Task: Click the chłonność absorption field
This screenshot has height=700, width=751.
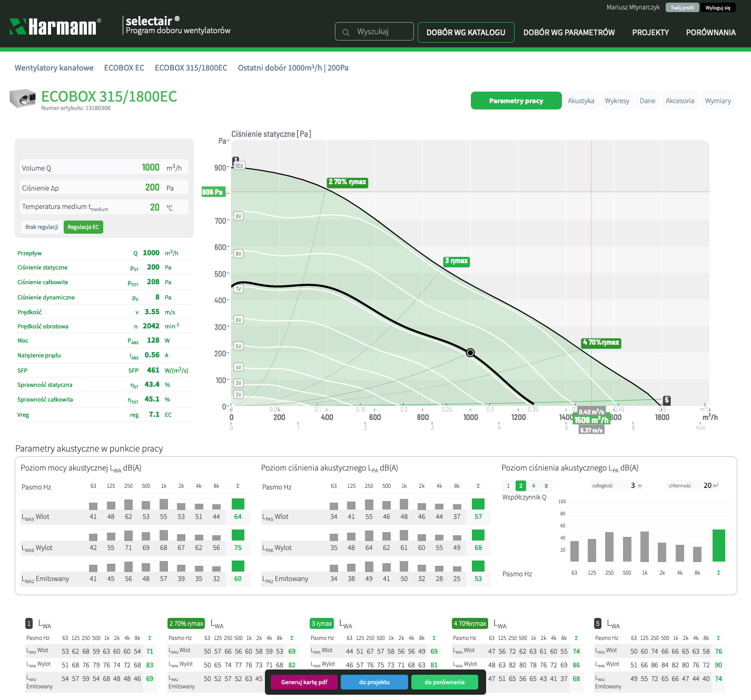Action: pyautogui.click(x=694, y=485)
